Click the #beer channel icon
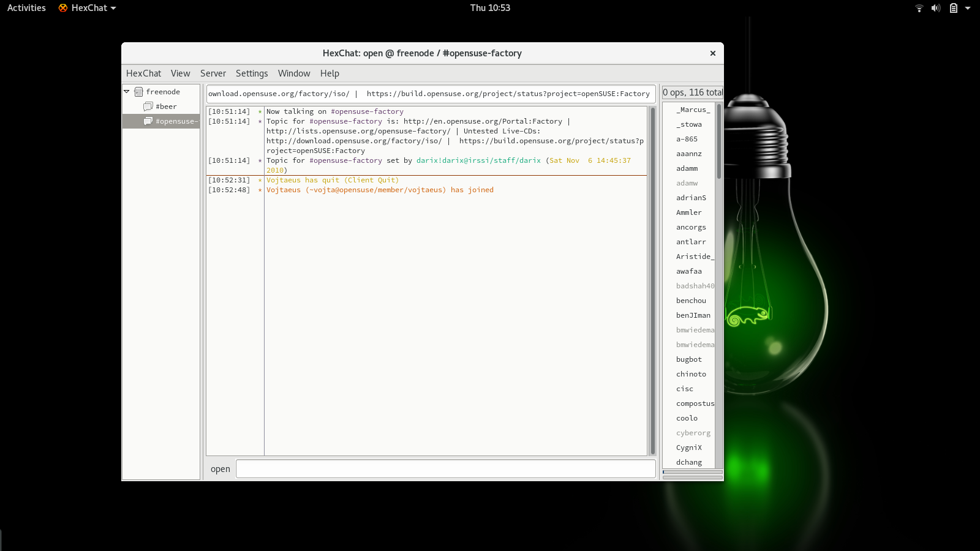980x551 pixels. coord(148,107)
